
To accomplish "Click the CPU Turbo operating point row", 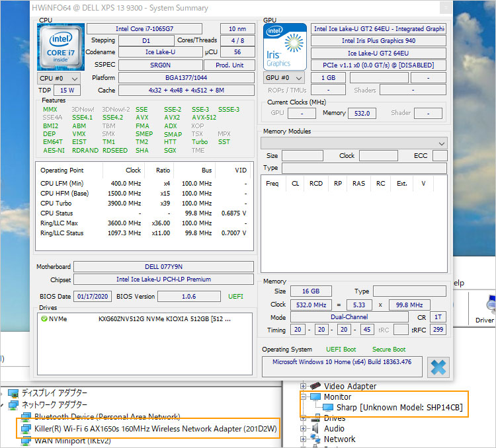I will [144, 203].
